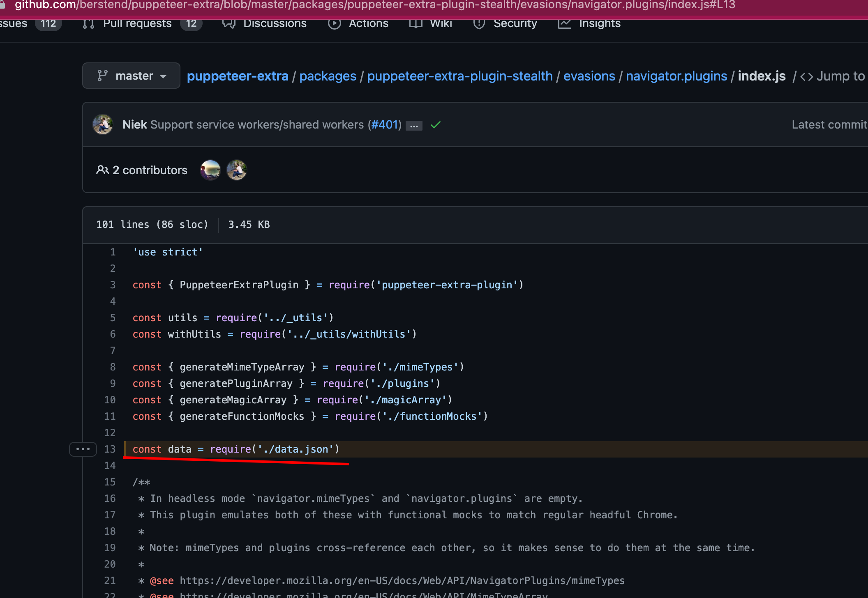Screen dimensions: 868x598
Task: Open the Actions tab play icon
Action: click(x=334, y=23)
